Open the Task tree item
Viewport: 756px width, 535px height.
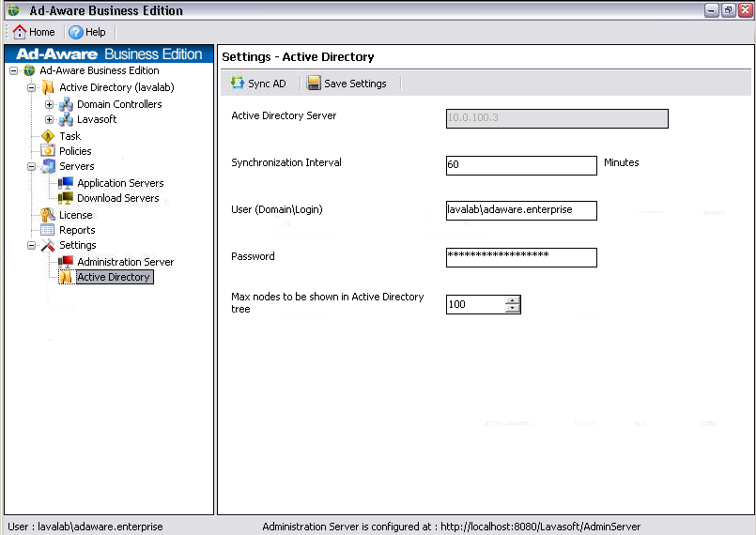coord(69,136)
